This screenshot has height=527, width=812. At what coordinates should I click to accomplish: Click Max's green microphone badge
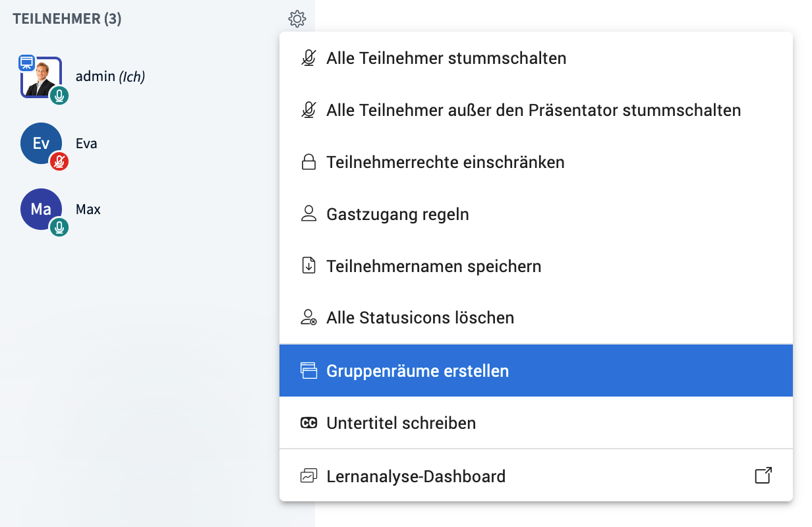[x=59, y=227]
